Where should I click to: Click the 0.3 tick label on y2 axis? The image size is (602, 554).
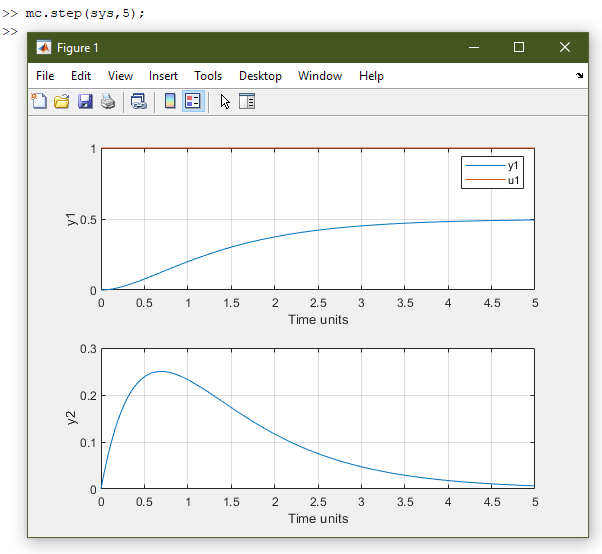click(x=88, y=349)
